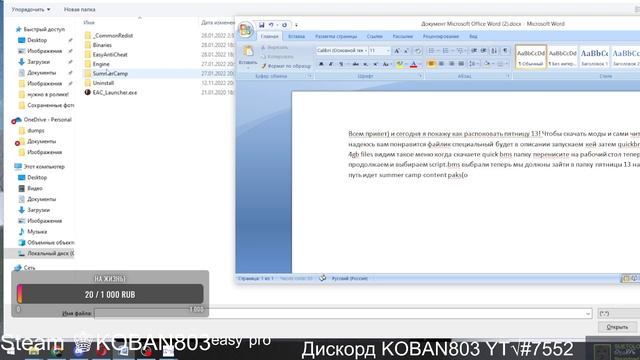
Task: Toggle justify alignment
Action: [461, 64]
